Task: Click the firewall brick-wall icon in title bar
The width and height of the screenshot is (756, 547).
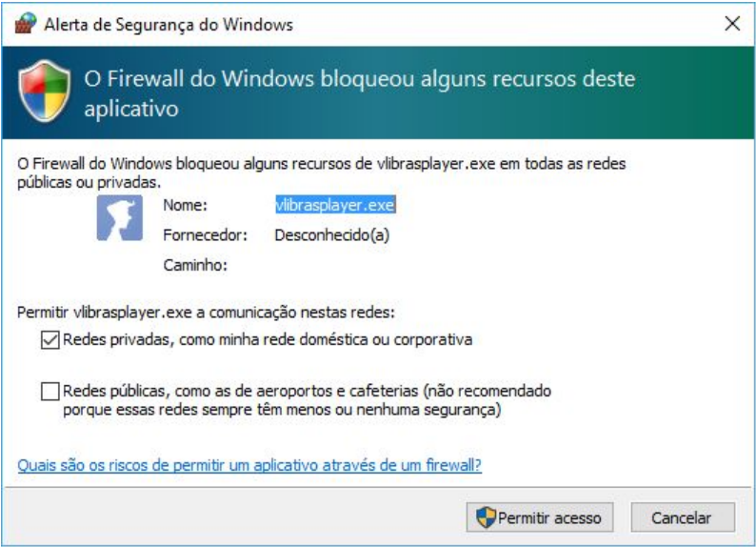Action: click(26, 23)
